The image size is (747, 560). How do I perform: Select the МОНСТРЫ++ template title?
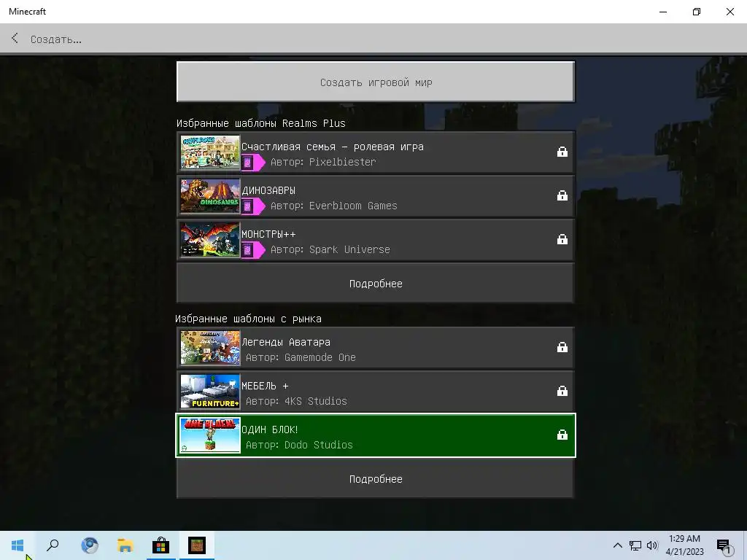tap(268, 234)
